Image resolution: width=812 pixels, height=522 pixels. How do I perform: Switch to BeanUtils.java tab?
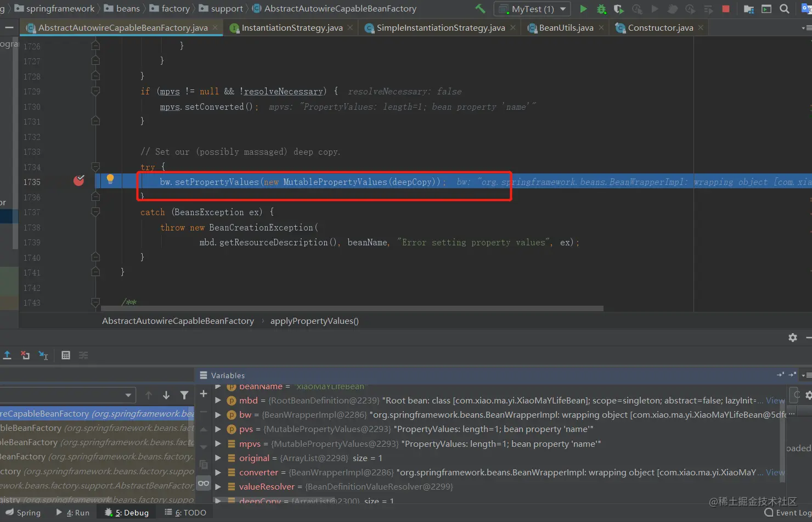click(566, 27)
